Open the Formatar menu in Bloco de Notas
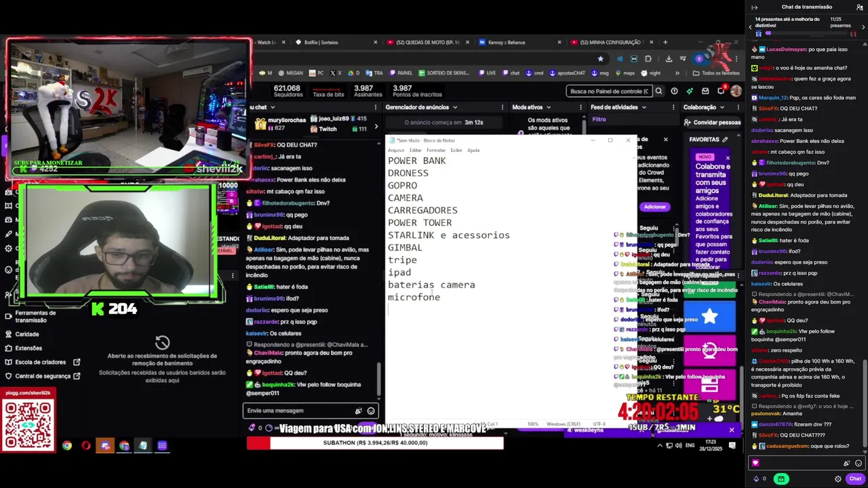Screen dimensions: 868x488 (x=436, y=150)
